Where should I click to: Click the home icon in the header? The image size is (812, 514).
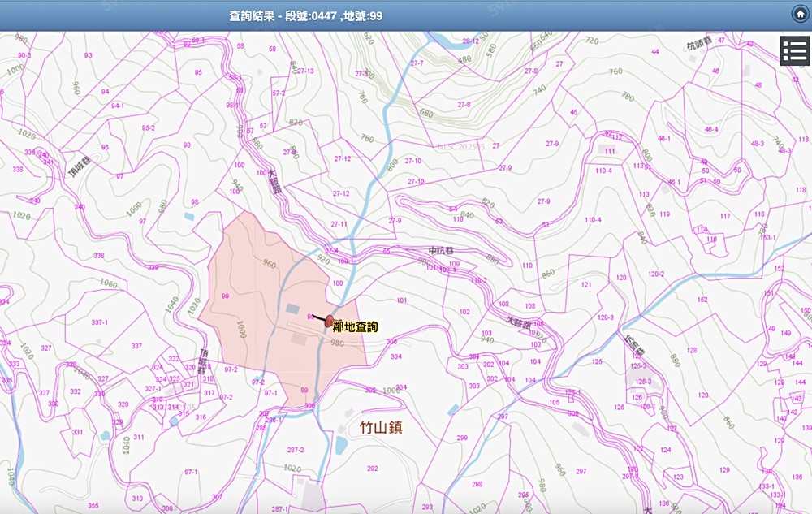click(800, 14)
